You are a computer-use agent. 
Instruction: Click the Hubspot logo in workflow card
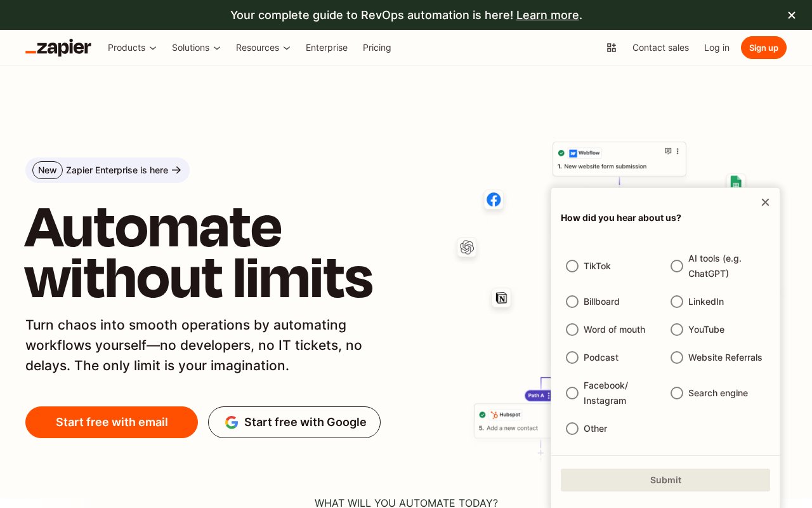coord(494,415)
